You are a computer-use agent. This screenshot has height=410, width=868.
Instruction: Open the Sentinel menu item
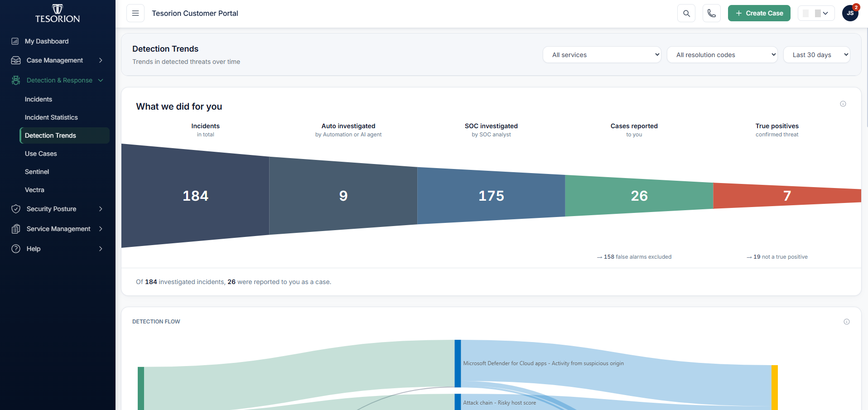click(37, 172)
